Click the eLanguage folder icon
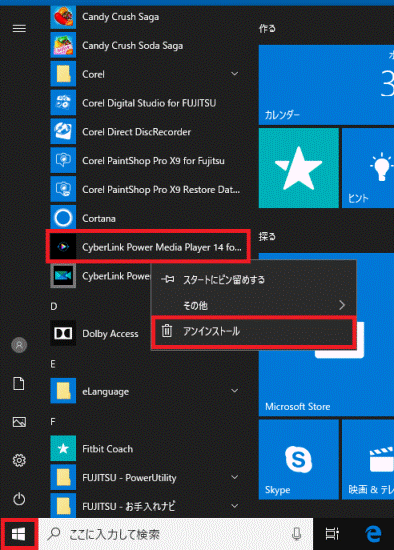 [x=63, y=391]
